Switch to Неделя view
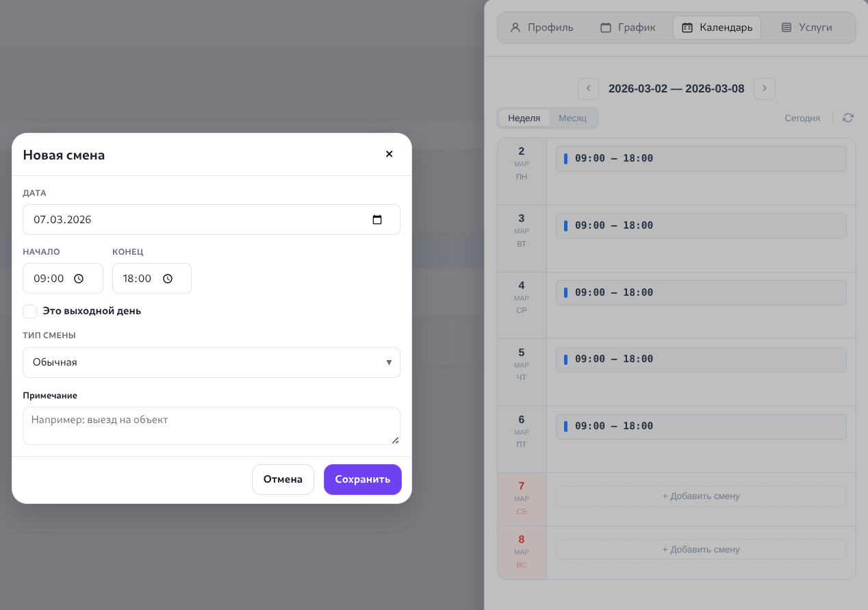This screenshot has width=868, height=610. (x=524, y=118)
